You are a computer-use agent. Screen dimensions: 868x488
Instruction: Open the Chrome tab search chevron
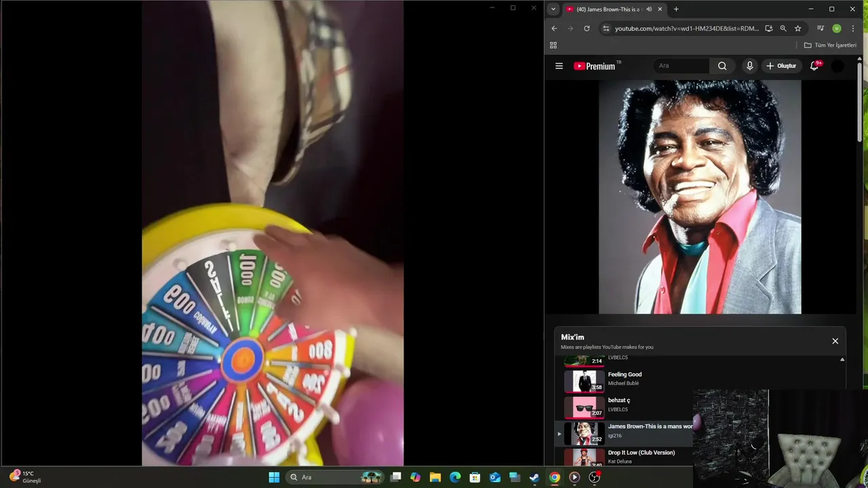[553, 9]
